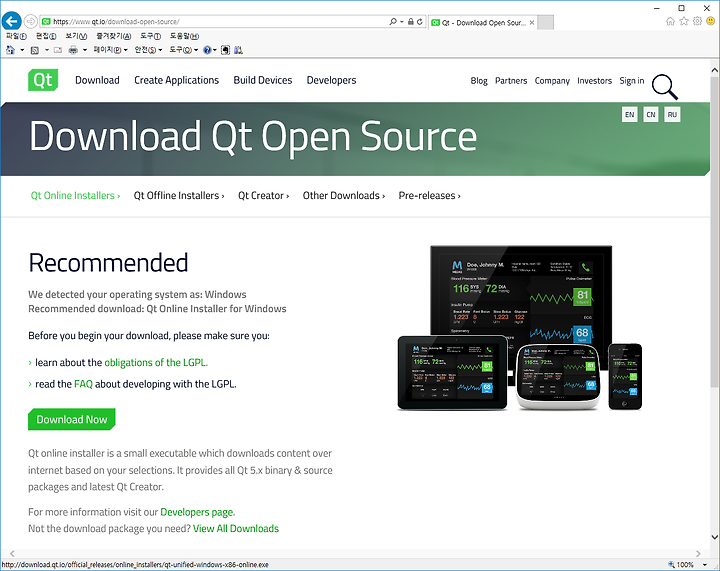Open the 즐겨찾기(A) menu
The width and height of the screenshot is (720, 571).
(x=113, y=36)
